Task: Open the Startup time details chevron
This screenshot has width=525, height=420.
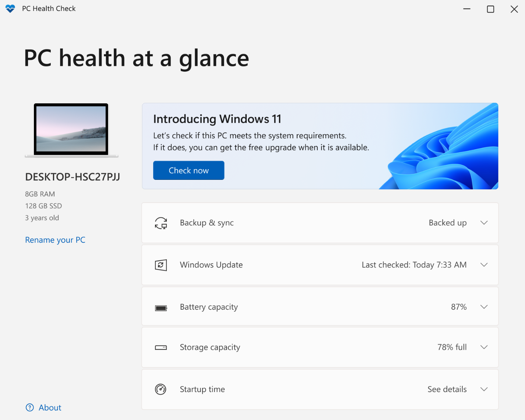Action: 484,389
